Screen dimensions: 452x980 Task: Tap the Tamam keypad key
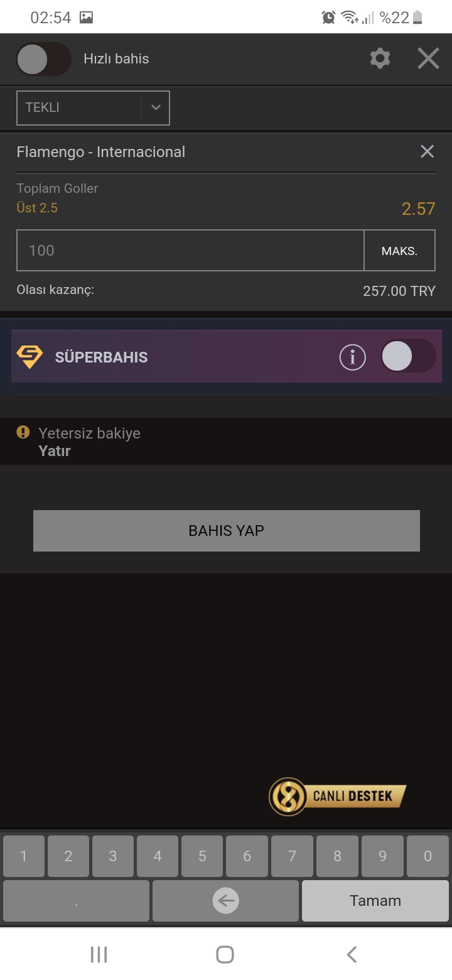point(375,901)
